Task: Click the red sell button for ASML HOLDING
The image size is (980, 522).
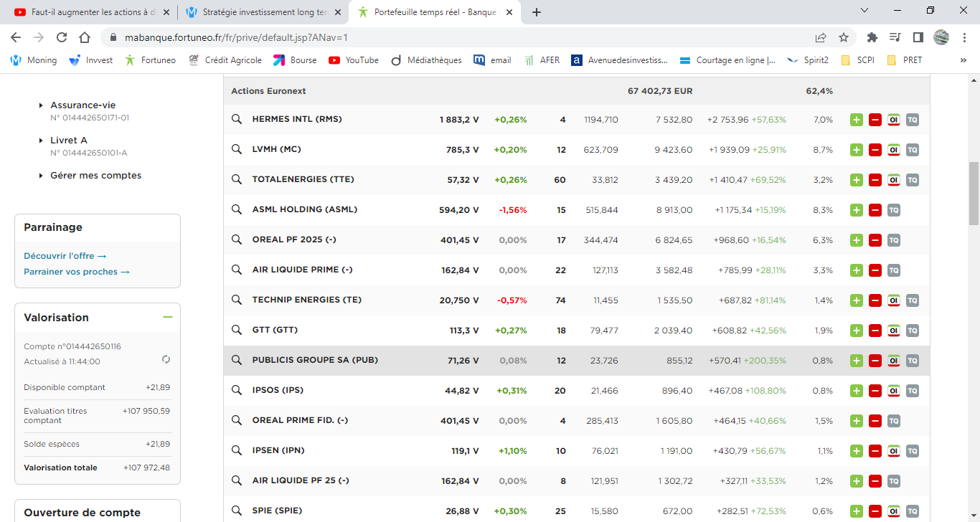Action: [875, 210]
